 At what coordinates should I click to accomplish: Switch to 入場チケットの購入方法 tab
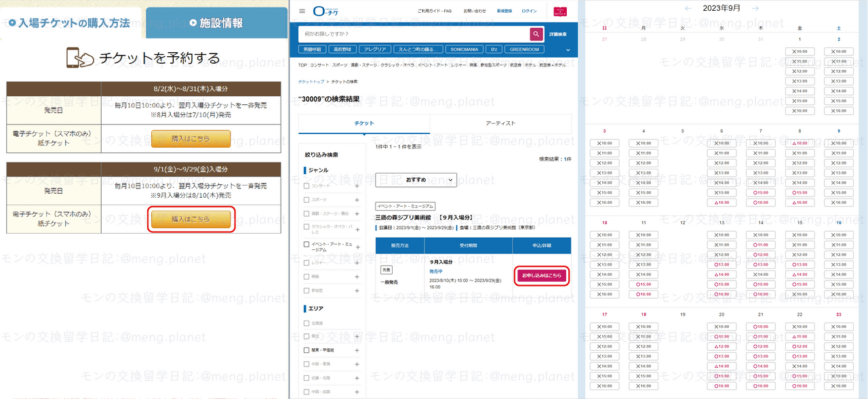pyautogui.click(x=71, y=23)
